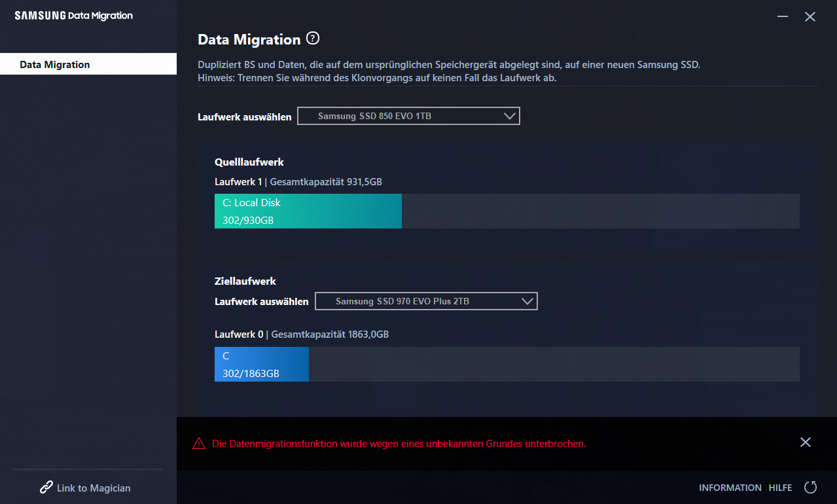Minimize the Samsung Data Migration window
The width and height of the screenshot is (837, 504).
(783, 16)
